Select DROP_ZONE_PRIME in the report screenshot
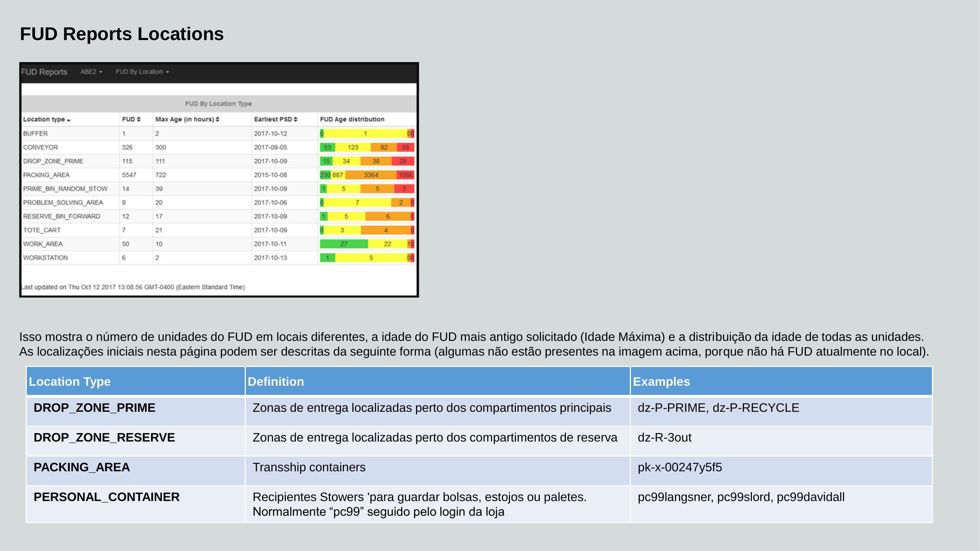This screenshot has height=551, width=980. [219, 161]
